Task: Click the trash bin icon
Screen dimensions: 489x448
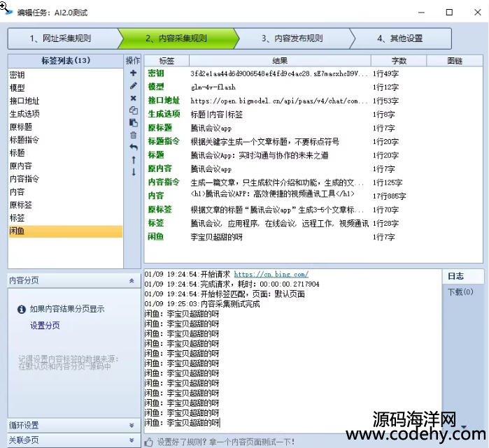Action: [133, 135]
